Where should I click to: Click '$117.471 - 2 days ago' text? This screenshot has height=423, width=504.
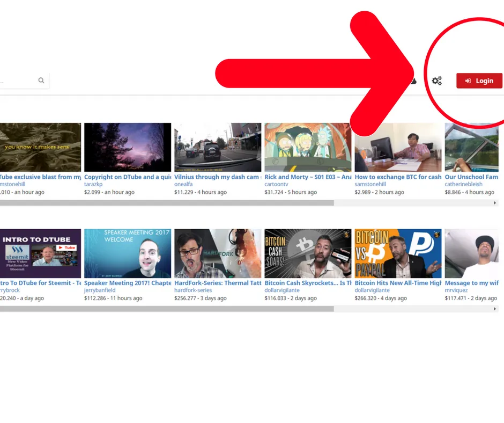point(471,298)
